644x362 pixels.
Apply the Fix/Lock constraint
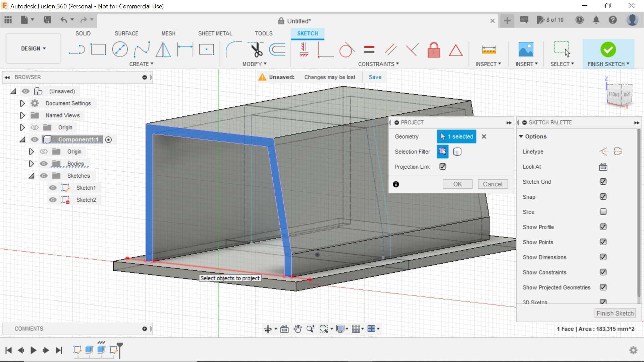click(434, 50)
